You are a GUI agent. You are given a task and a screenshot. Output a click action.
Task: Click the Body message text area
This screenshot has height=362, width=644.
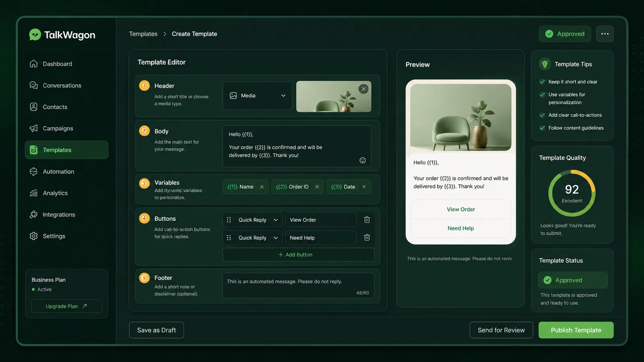point(297,146)
